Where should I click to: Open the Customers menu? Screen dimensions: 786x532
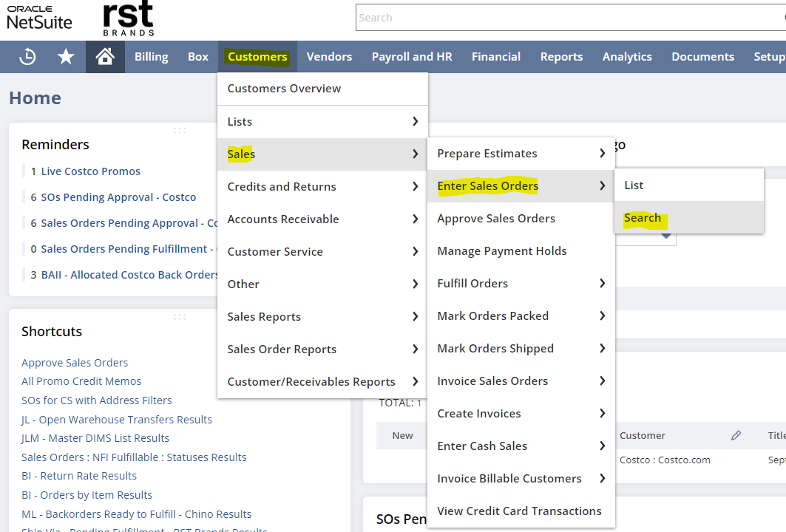coord(257,57)
